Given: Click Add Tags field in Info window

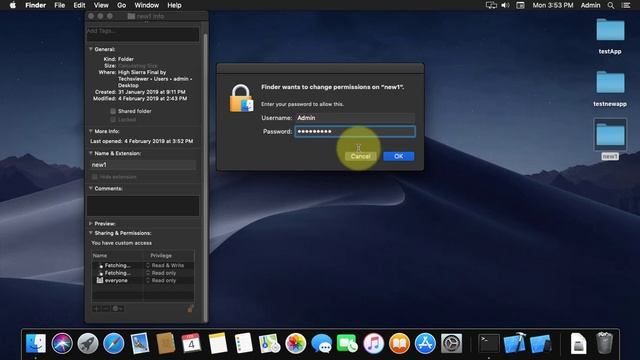Looking at the screenshot, I should pyautogui.click(x=143, y=34).
